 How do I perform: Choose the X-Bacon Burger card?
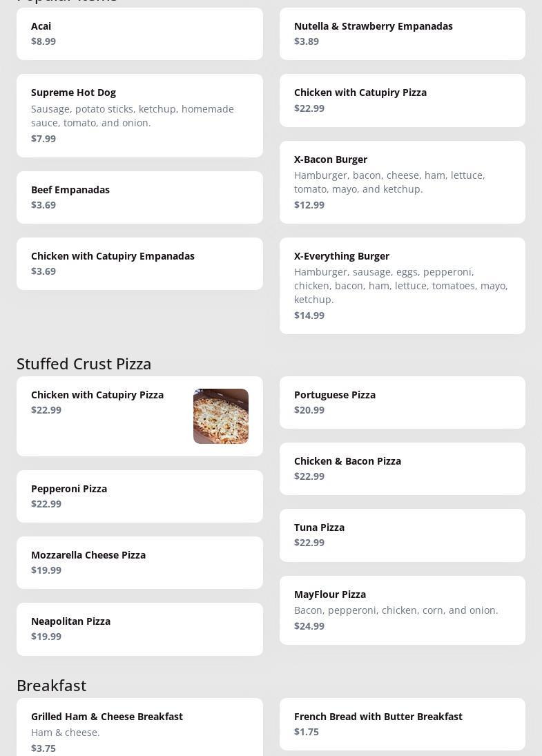click(402, 182)
